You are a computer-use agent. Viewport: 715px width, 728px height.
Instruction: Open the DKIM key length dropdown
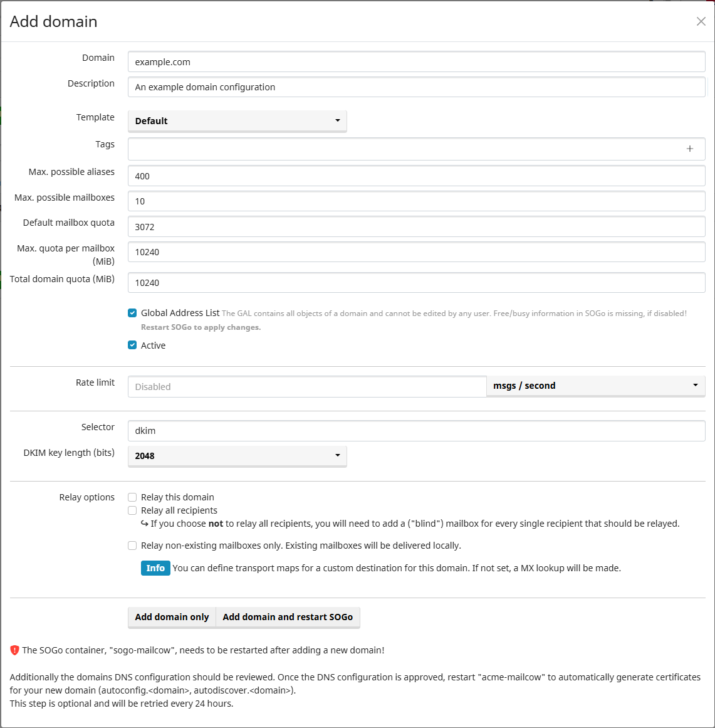[237, 456]
